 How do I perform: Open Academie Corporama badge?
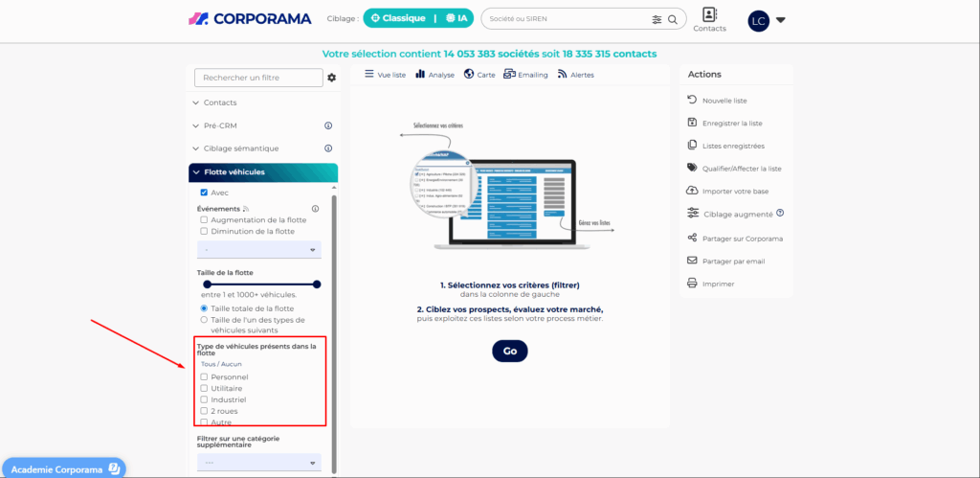tap(63, 467)
